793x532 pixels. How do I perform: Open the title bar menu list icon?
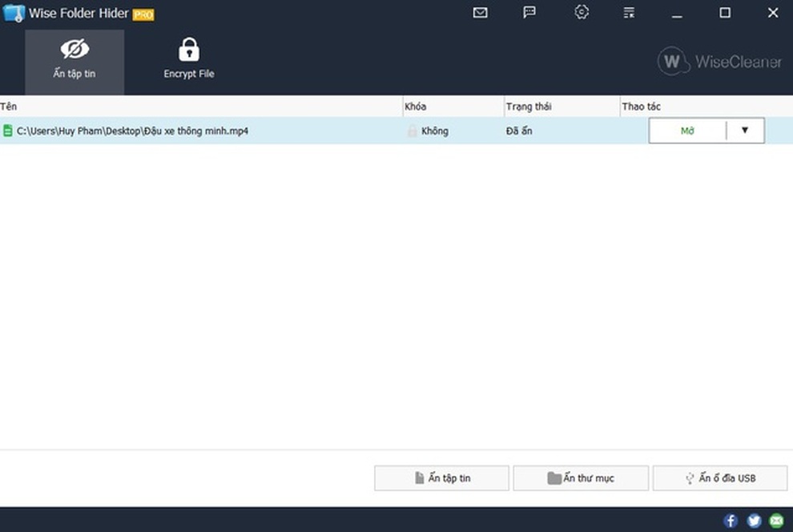pos(629,13)
